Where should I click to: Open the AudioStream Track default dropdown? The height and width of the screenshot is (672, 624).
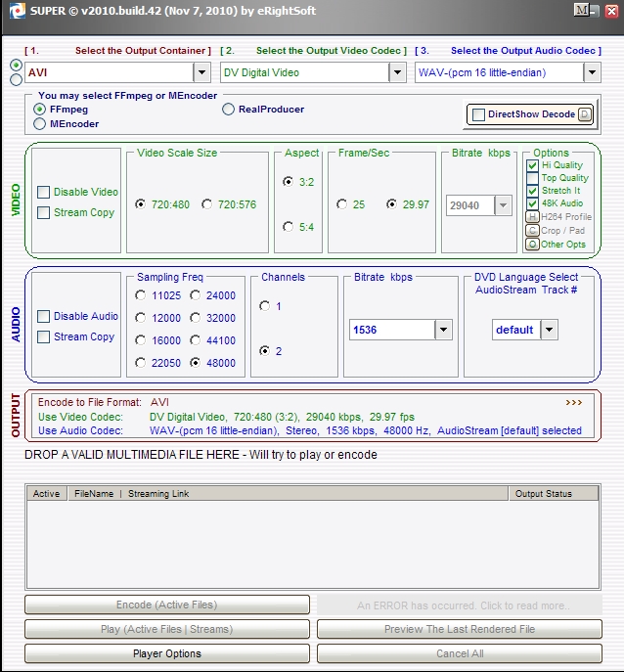click(x=549, y=330)
